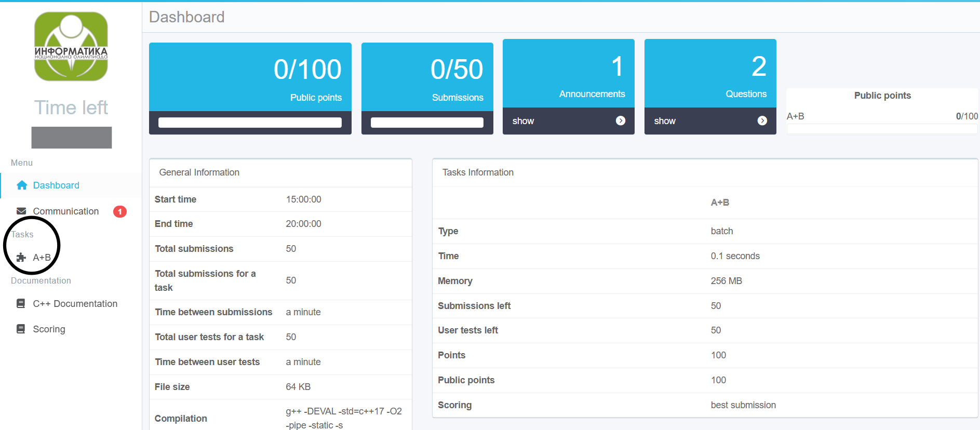Click the arrow icon in Announcements card

[621, 120]
